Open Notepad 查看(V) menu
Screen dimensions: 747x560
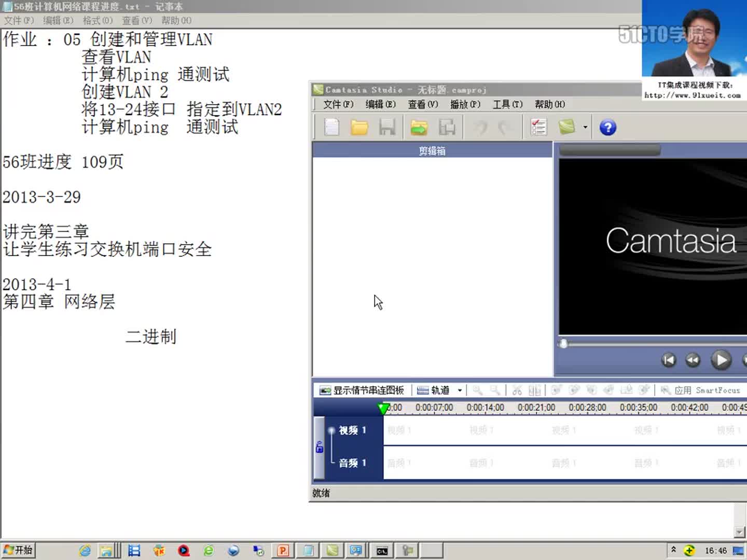137,20
